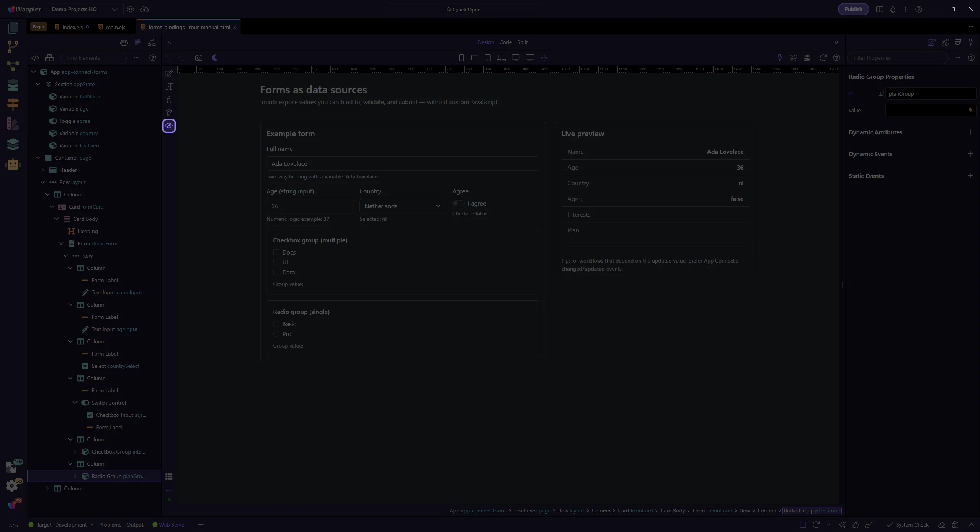
Task: Open the Database Manager sidebar icon
Action: click(x=13, y=85)
